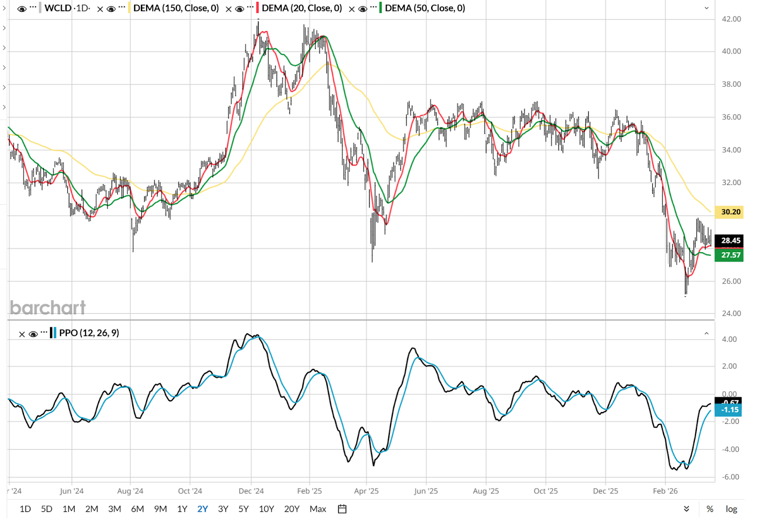Image resolution: width=769 pixels, height=532 pixels.
Task: Collapse the legend with the top-right down chevron
Action: 707,8
